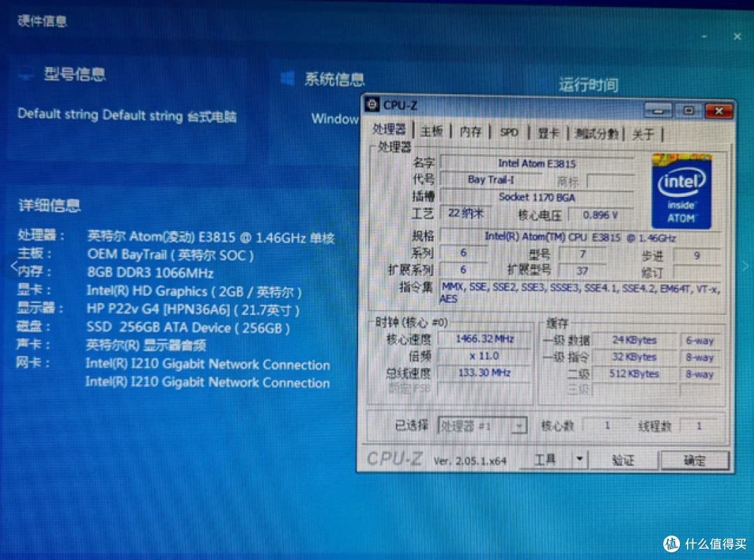Click the 型号 value 7

click(x=582, y=253)
